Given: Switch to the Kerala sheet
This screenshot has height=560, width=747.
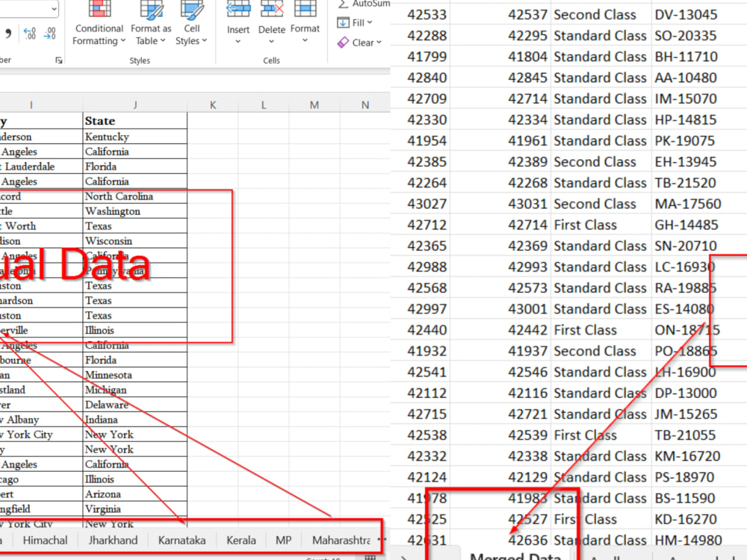Looking at the screenshot, I should [241, 540].
